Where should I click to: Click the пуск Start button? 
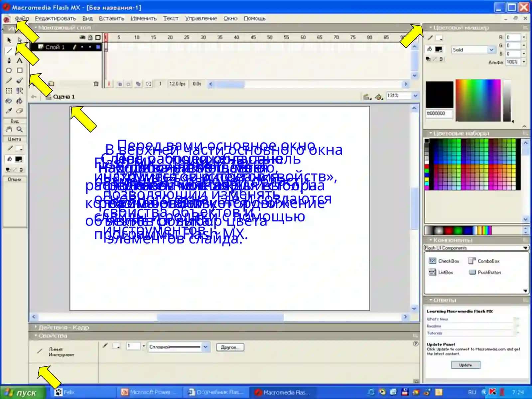point(23,392)
